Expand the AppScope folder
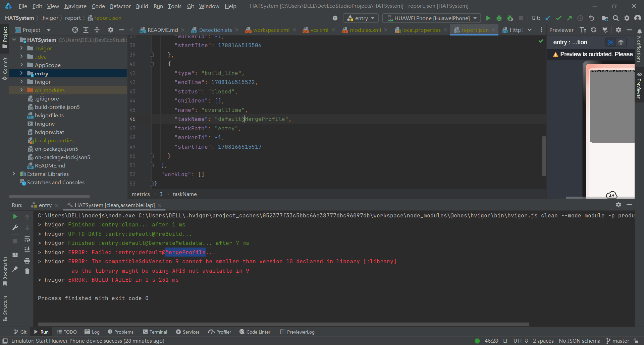Viewport: 644px width, 345px height. (21, 65)
